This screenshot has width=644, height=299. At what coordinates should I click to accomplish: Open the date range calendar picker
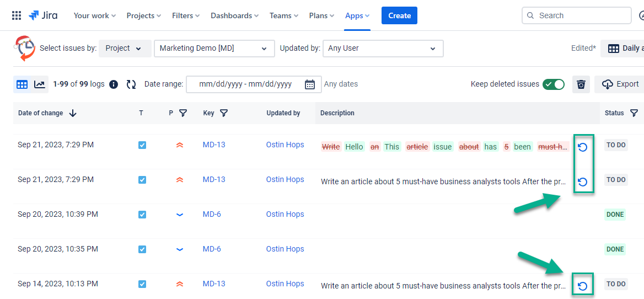click(x=310, y=84)
